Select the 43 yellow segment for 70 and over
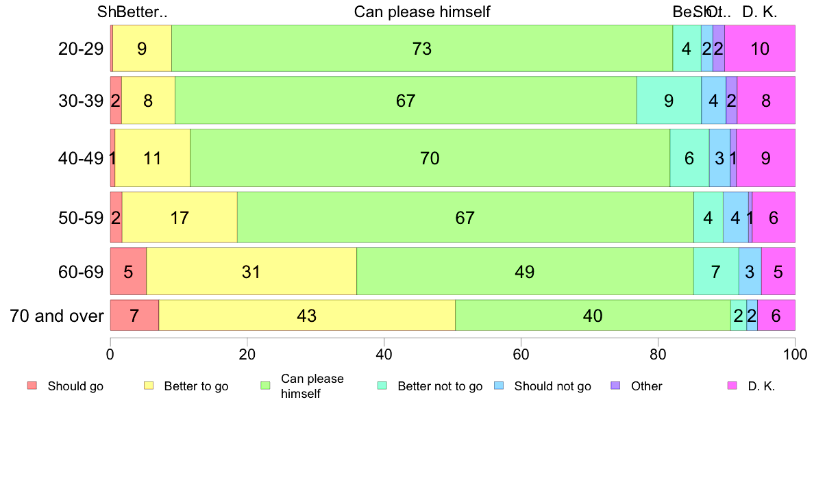This screenshot has width=814, height=504. point(307,315)
